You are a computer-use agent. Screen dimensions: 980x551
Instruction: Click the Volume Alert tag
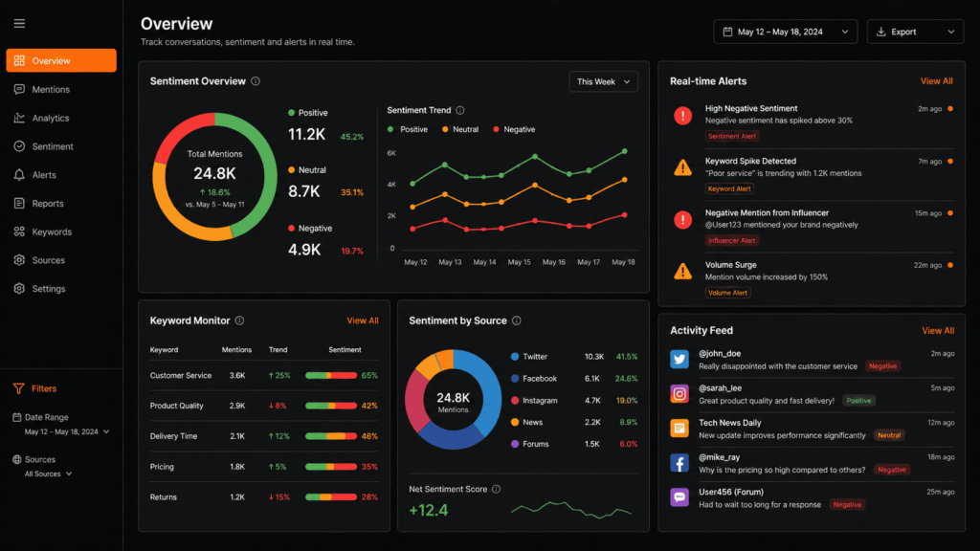(x=728, y=293)
